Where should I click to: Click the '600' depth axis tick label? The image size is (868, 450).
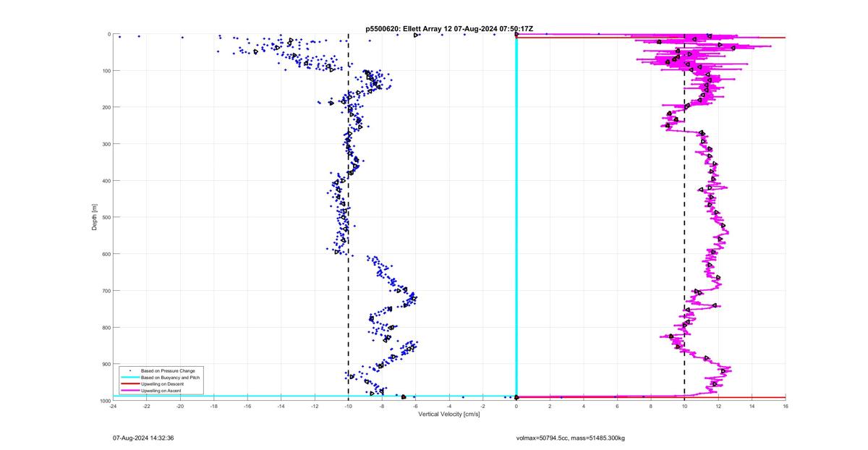pos(106,254)
